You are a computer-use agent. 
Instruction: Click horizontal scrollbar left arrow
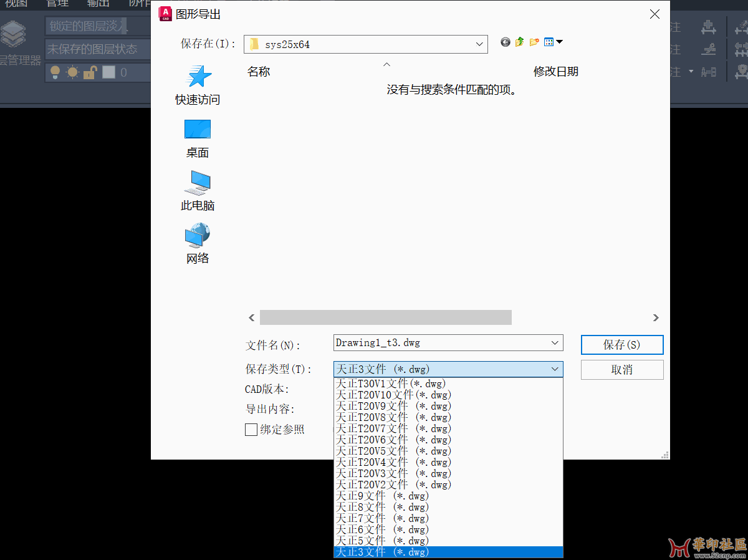coord(252,317)
